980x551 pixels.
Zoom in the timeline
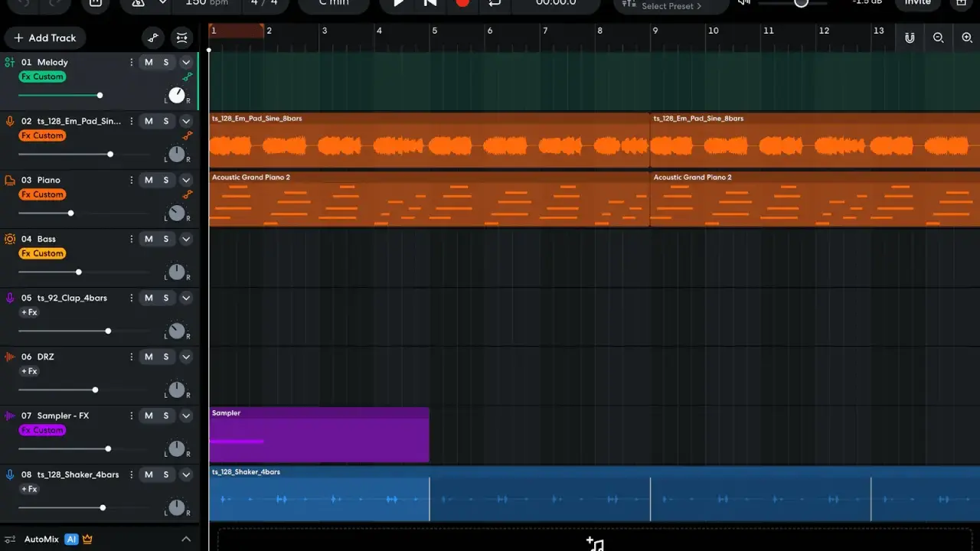click(967, 37)
